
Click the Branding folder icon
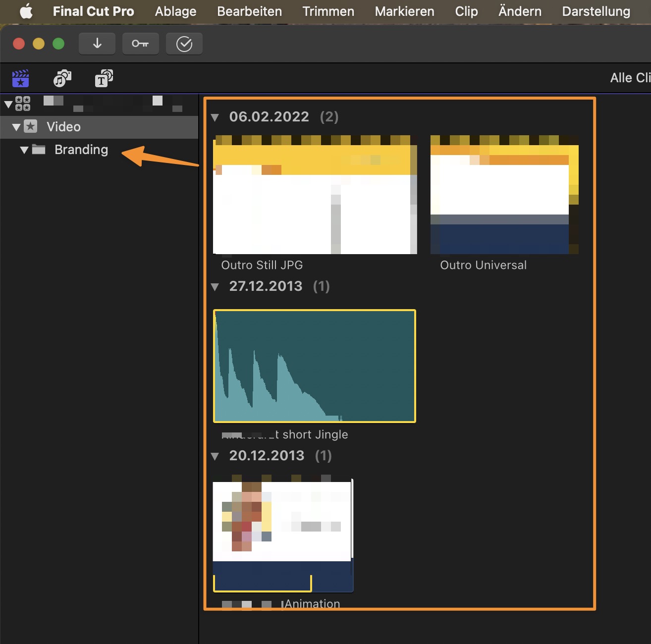click(39, 150)
